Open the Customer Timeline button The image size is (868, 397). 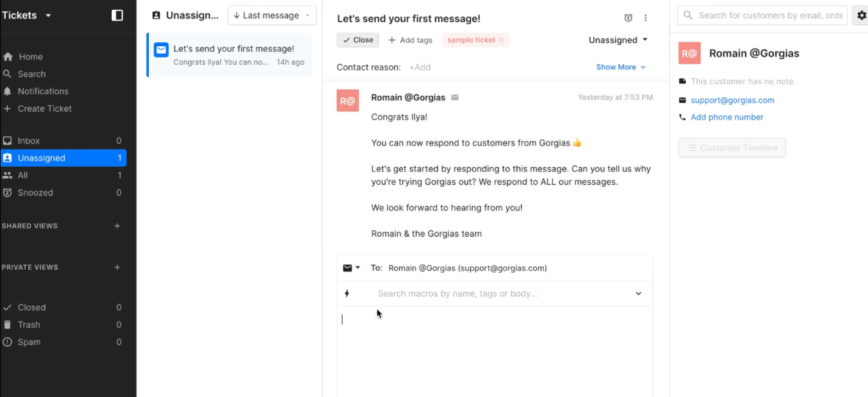click(732, 148)
